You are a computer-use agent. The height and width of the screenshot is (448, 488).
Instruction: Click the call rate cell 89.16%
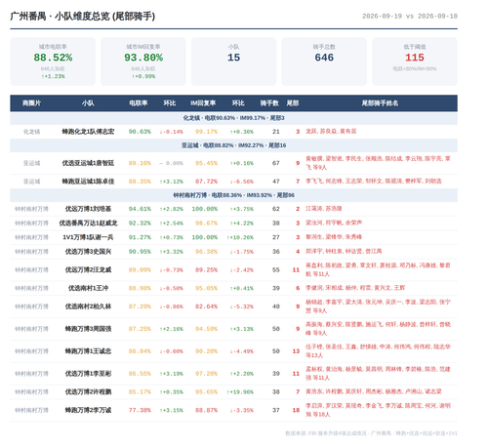click(x=140, y=163)
